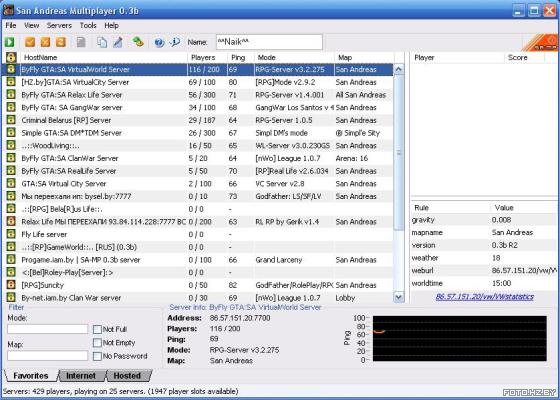Open the Help menu

pyautogui.click(x=111, y=26)
